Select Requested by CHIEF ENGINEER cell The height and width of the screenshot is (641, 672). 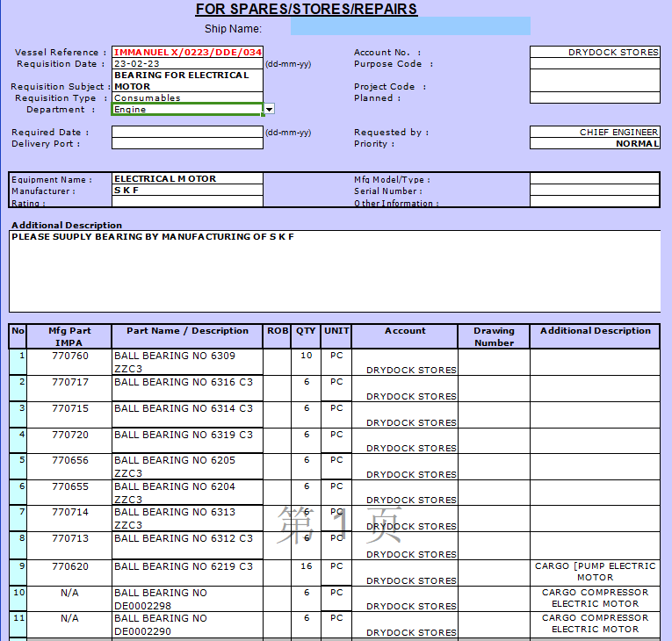click(x=595, y=132)
